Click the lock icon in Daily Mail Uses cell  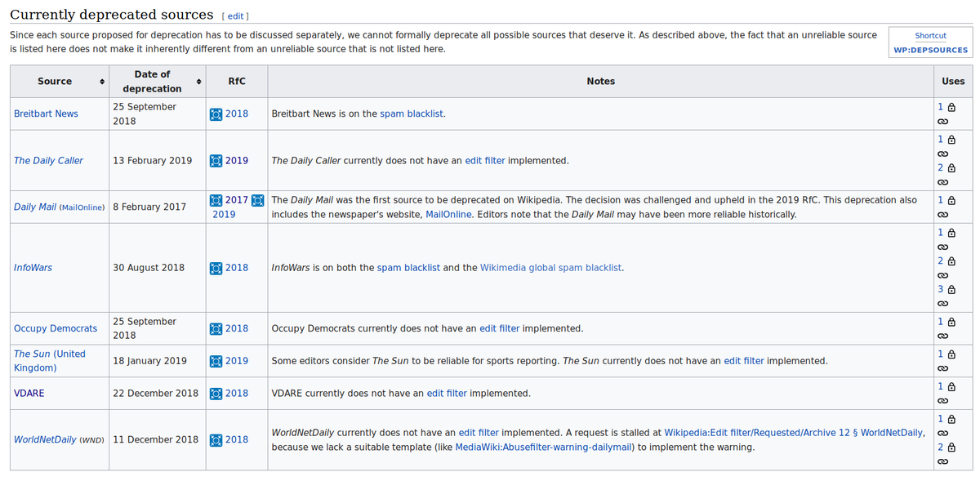tap(951, 200)
